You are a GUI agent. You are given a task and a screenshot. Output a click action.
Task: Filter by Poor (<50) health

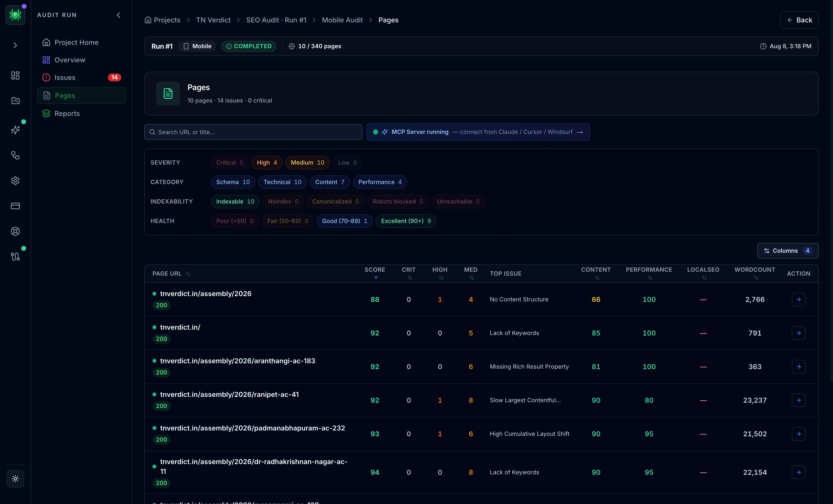pos(235,221)
